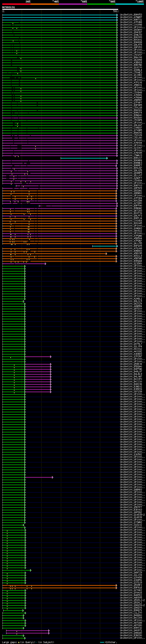Select label UniRef100_A5BK01

point(131,85)
